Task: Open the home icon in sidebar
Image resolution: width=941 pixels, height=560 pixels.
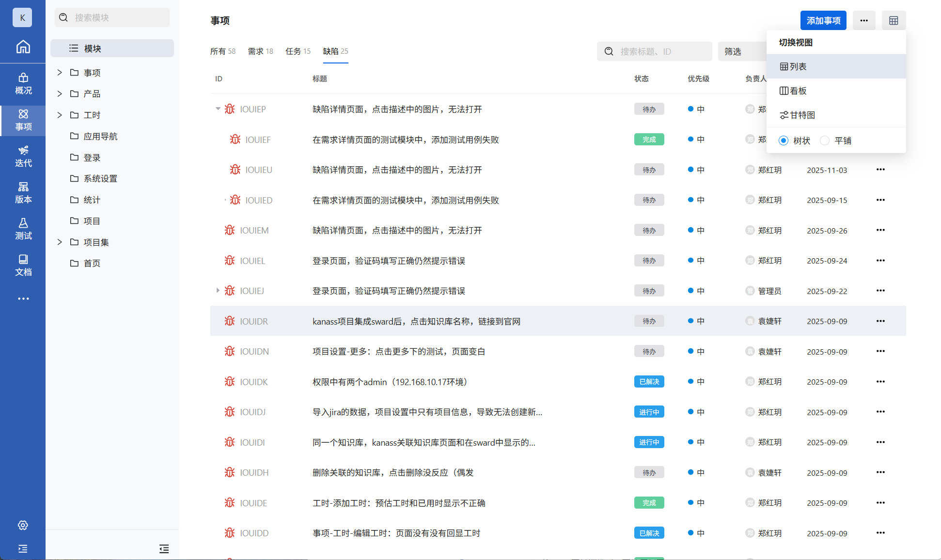Action: [x=23, y=47]
